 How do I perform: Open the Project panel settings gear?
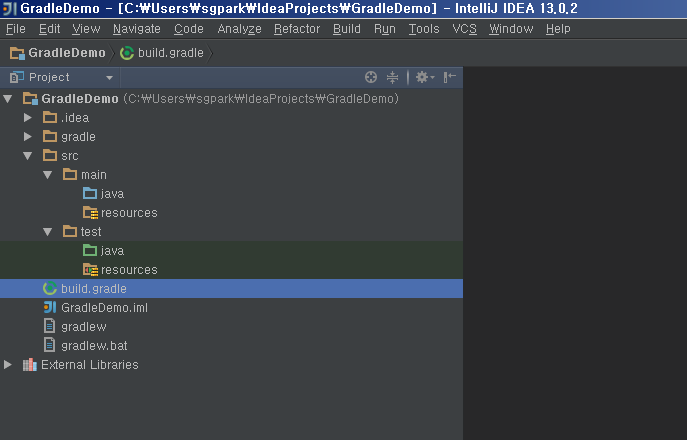pyautogui.click(x=425, y=78)
